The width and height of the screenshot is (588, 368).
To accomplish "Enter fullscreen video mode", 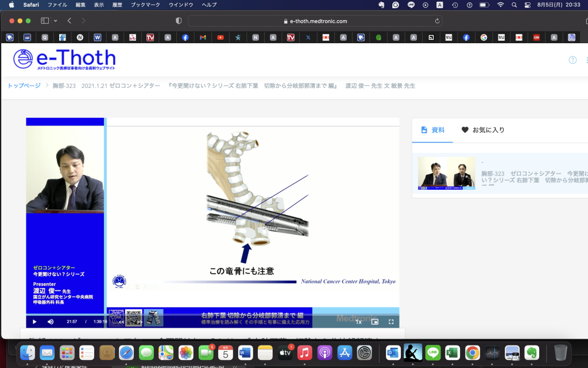I will 391,321.
